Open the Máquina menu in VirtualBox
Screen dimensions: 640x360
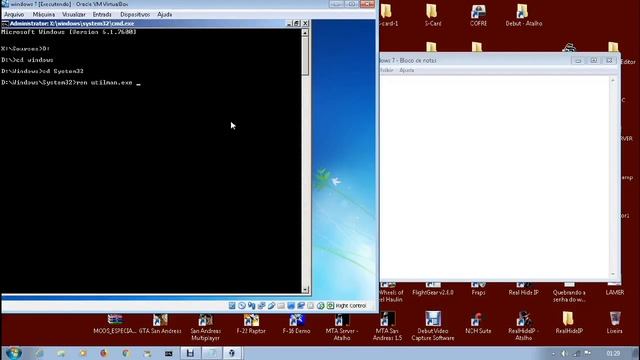point(44,14)
